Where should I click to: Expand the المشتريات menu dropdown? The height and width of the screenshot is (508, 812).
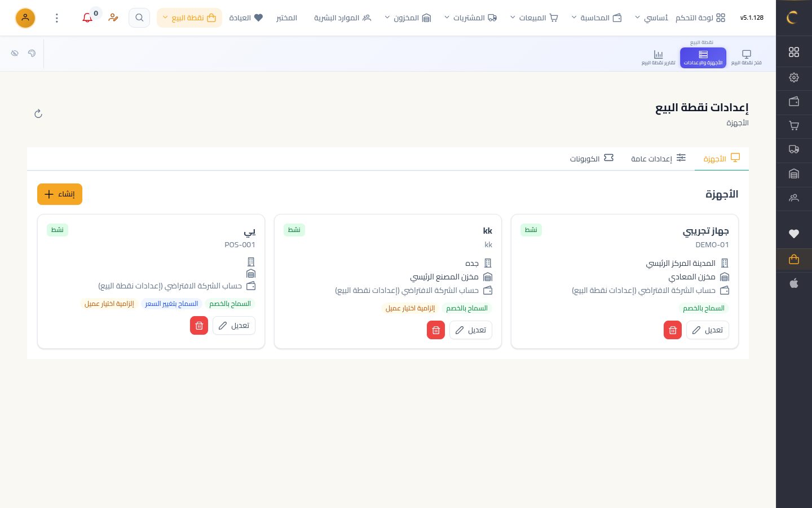(470, 18)
